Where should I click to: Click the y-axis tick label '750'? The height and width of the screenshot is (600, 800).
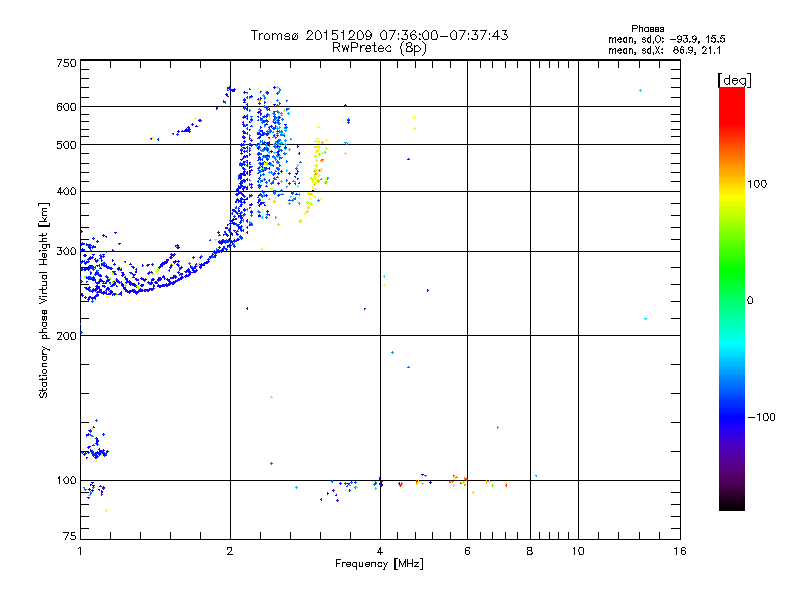point(66,63)
